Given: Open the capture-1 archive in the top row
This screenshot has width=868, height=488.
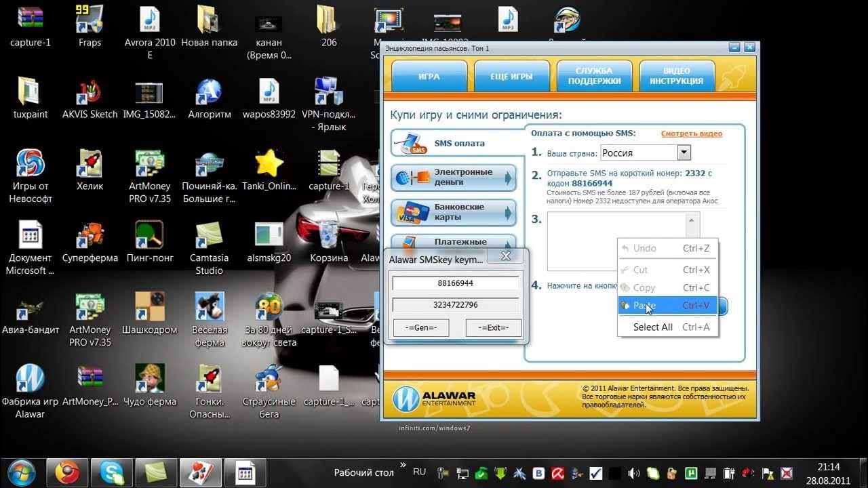Looking at the screenshot, I should pyautogui.click(x=31, y=27).
